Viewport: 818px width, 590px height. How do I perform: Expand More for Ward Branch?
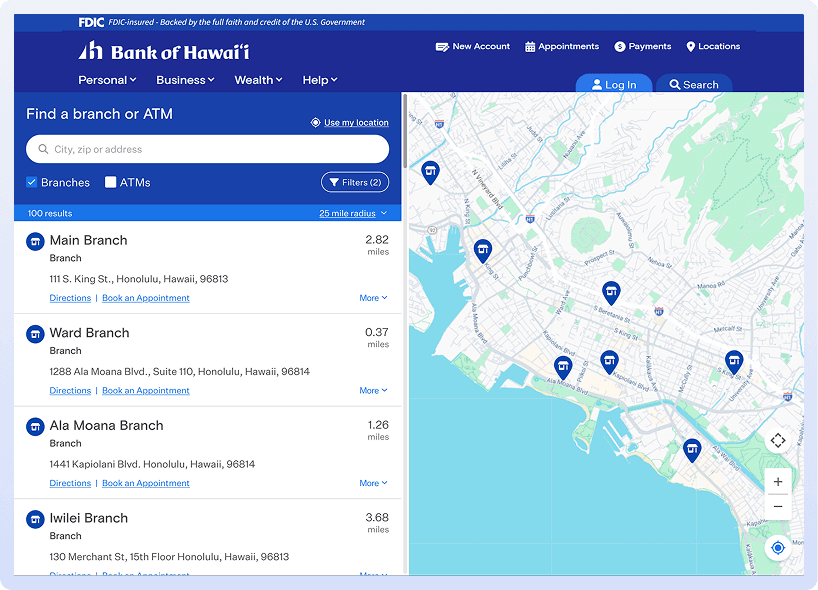[x=373, y=391]
